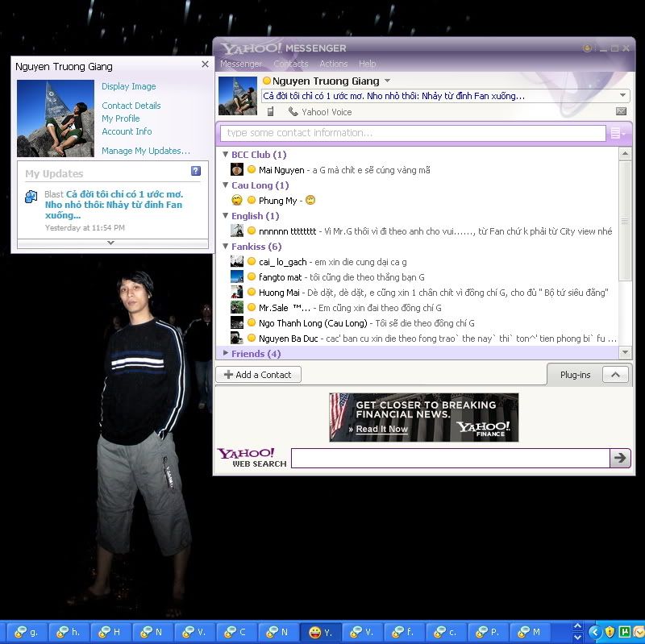Open the Display Image link
645x644 pixels.
click(x=129, y=86)
